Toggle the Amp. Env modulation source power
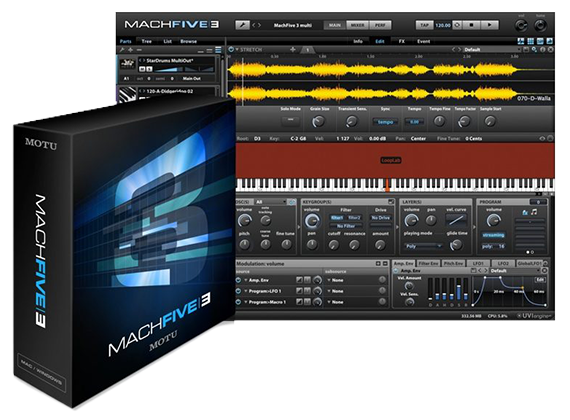 coord(238,280)
